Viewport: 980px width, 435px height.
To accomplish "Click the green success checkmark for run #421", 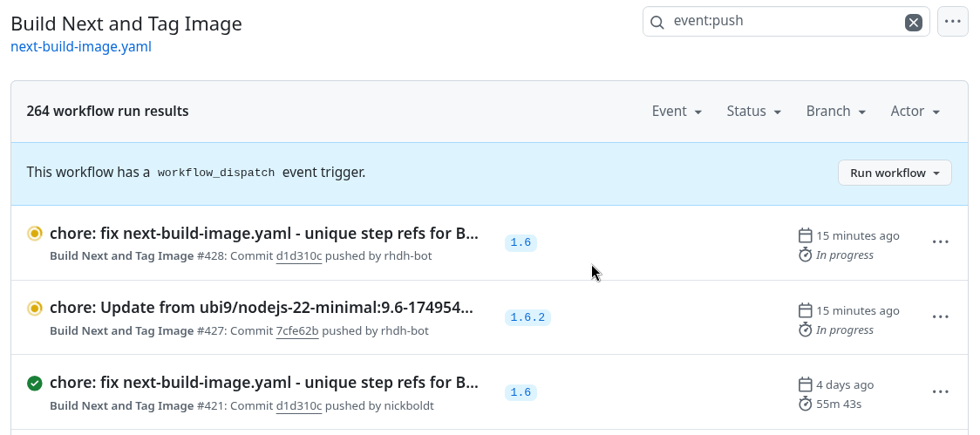I will (35, 383).
